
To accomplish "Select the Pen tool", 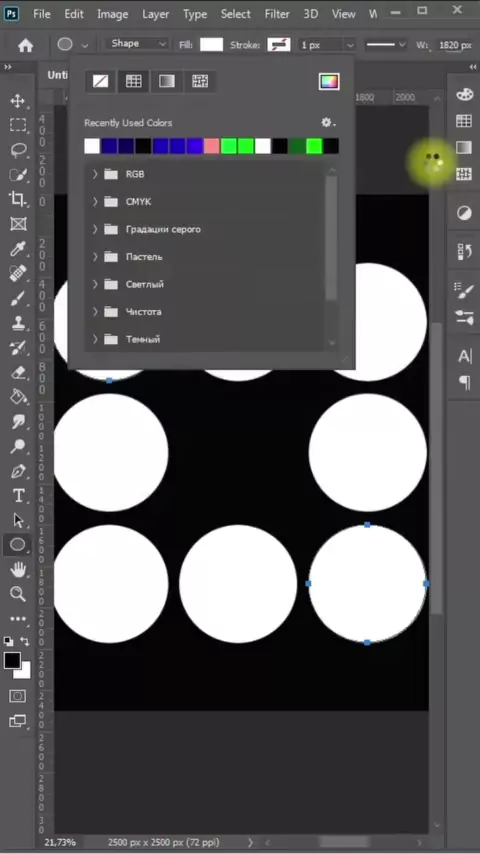I will [17, 471].
